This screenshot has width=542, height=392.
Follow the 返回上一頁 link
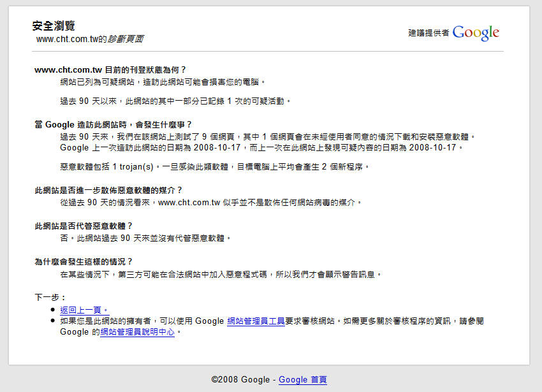click(84, 310)
